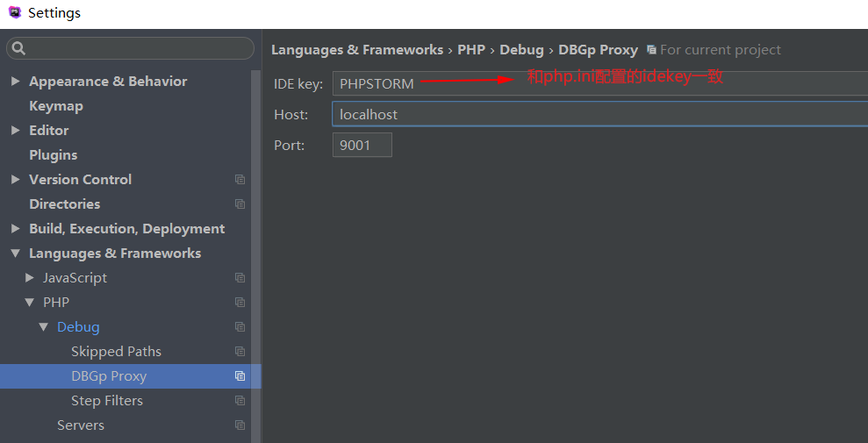This screenshot has width=868, height=443.
Task: Click the PhpStorm app icon in title bar
Action: pyautogui.click(x=15, y=12)
